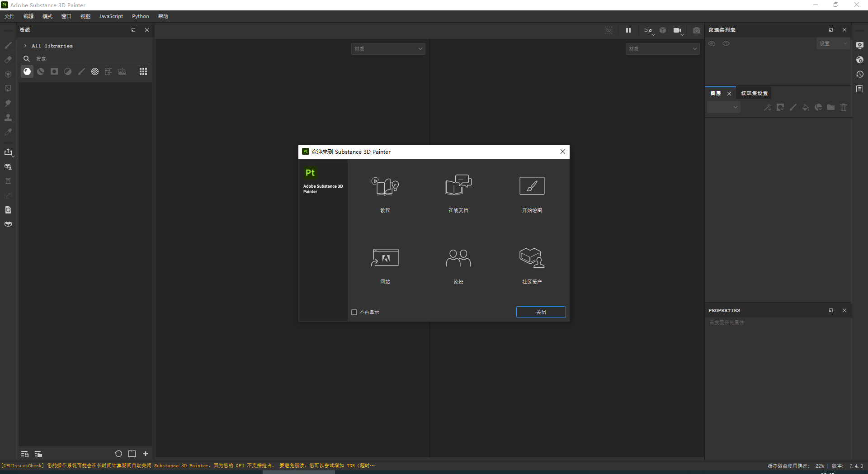Click the Start Painting (开始绘图) icon
868x474 pixels.
532,186
